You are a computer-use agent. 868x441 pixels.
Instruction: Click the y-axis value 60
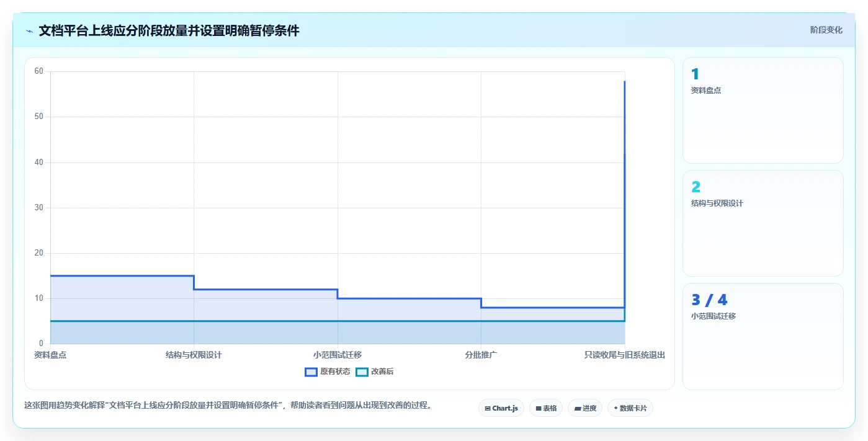click(38, 71)
